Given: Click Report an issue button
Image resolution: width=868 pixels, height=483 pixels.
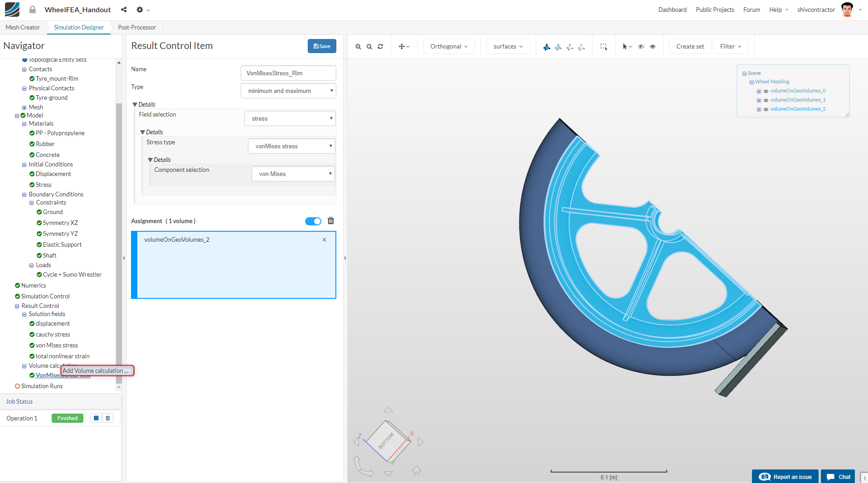Looking at the screenshot, I should point(785,477).
